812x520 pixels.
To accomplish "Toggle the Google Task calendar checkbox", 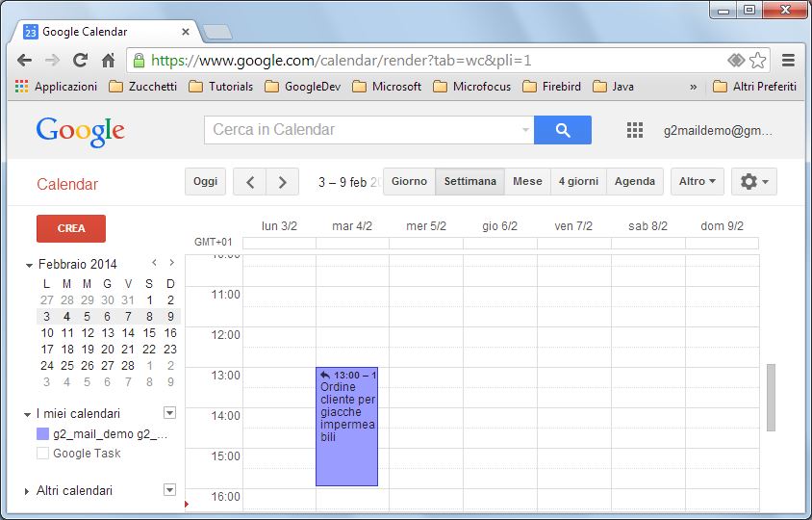I will 43,454.
